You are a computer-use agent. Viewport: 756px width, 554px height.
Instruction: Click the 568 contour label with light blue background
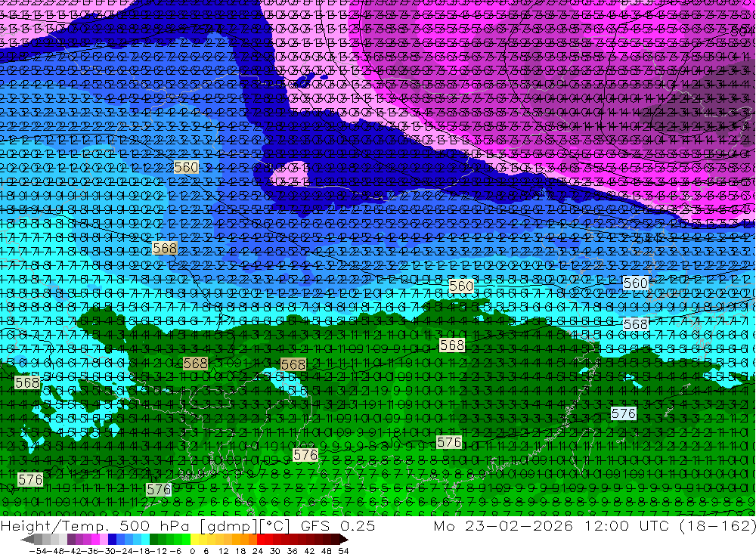[x=636, y=324]
